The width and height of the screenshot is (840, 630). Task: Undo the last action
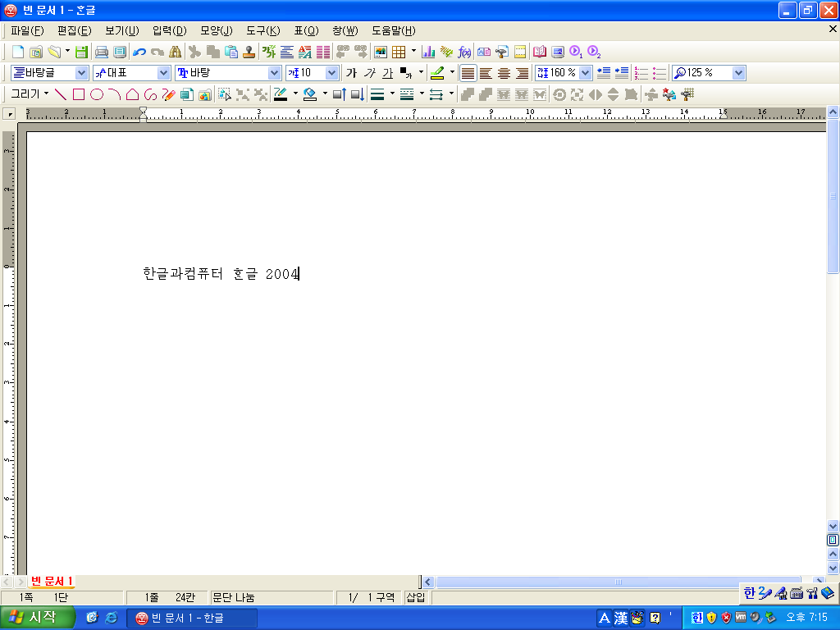139,52
